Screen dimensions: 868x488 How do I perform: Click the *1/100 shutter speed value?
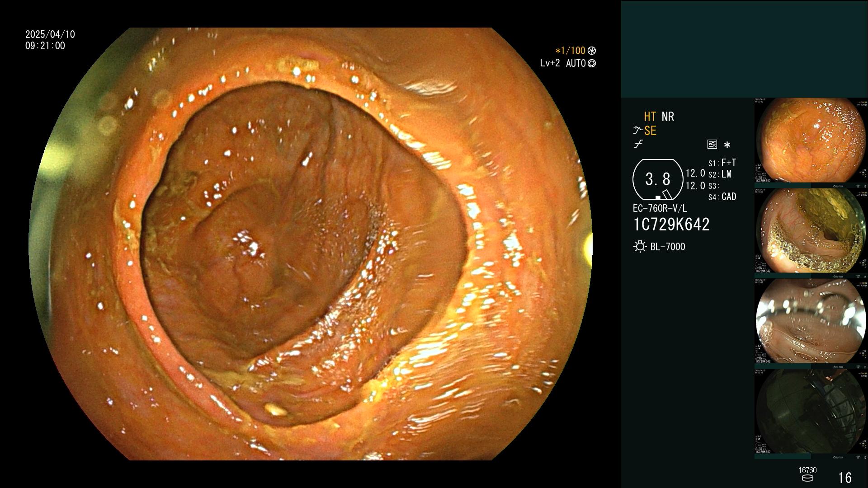point(570,51)
